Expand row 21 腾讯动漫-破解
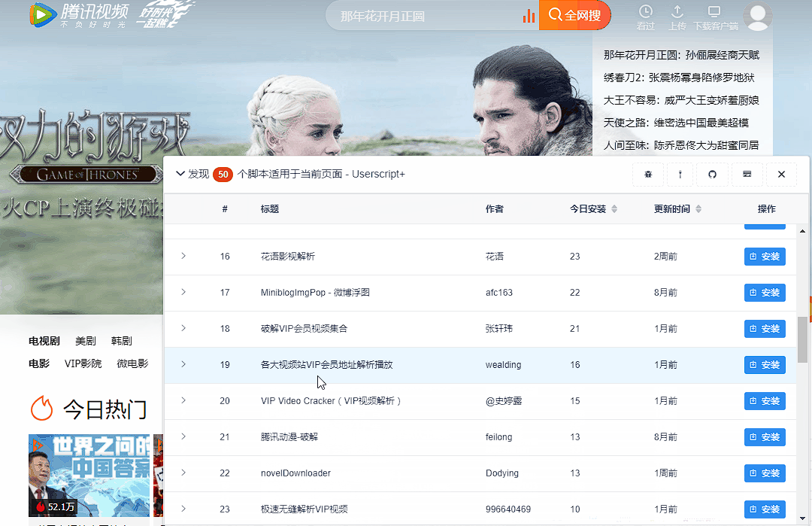 (183, 436)
